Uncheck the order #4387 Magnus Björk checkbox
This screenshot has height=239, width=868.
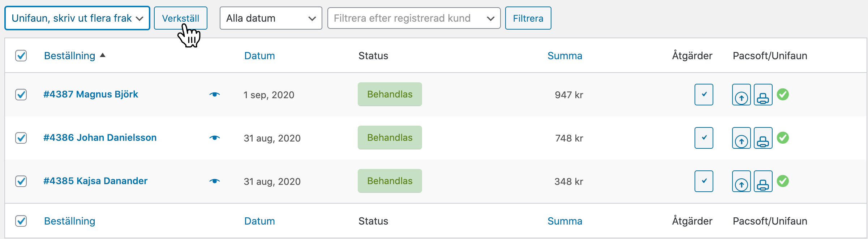pyautogui.click(x=21, y=95)
